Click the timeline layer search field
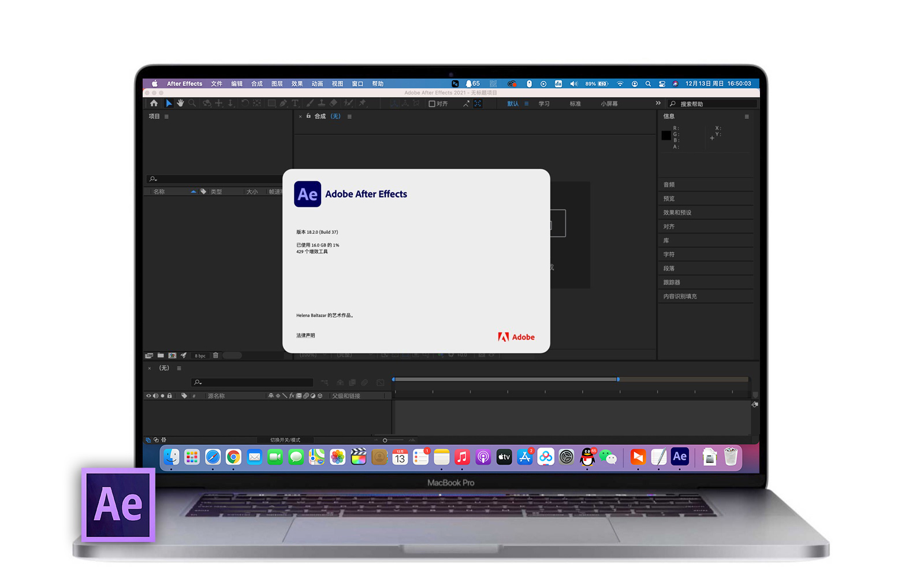Viewport: 924px width, 567px height. click(252, 382)
